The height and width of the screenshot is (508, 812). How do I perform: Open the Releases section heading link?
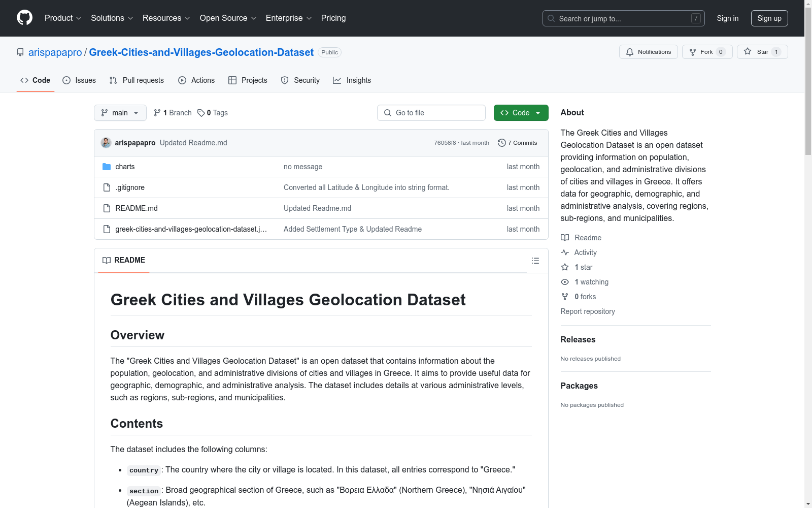[578, 339]
